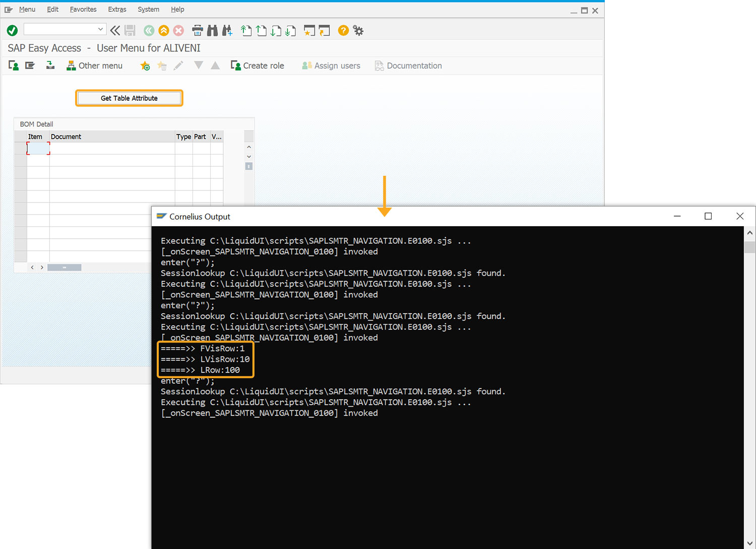Click the Create New Session icon
Image resolution: width=756 pixels, height=549 pixels.
point(309,31)
